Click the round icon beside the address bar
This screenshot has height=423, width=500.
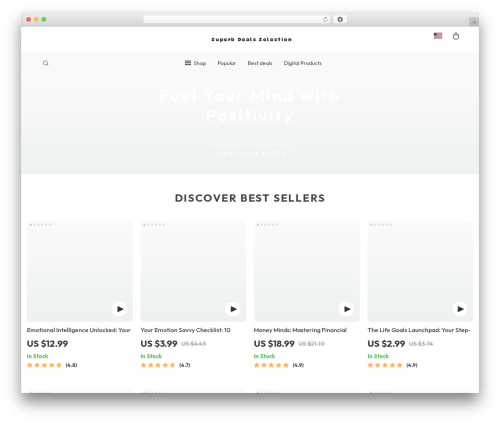pos(340,19)
